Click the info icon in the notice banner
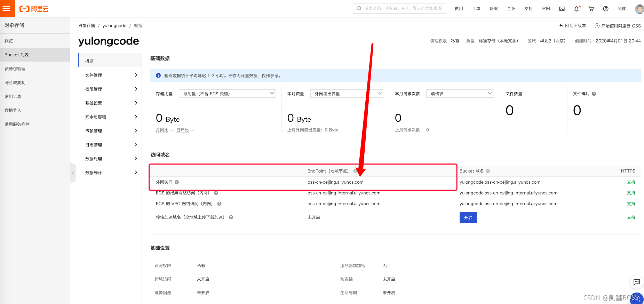Screen dimensions: 644x304 [158, 75]
